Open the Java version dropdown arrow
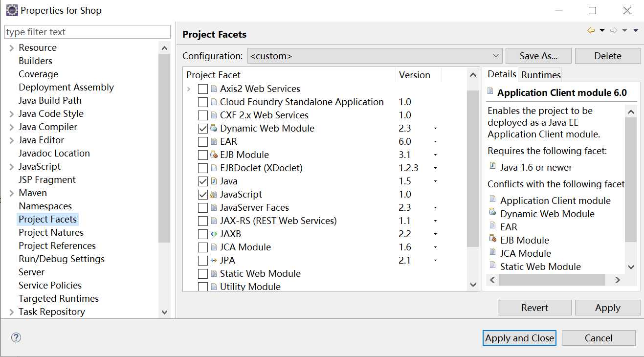Screen dimensions: 644x357 click(x=435, y=181)
